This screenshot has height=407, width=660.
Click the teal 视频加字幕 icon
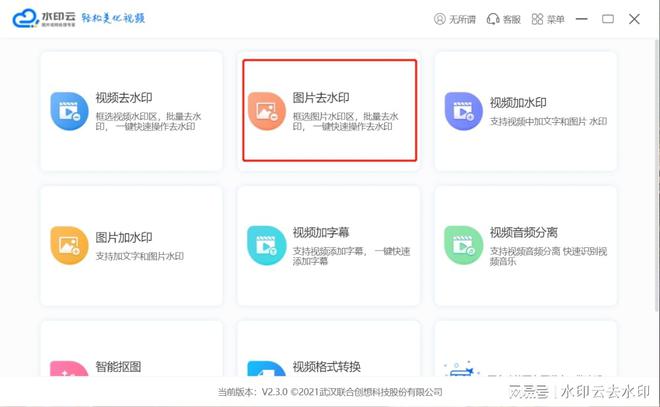pos(267,245)
